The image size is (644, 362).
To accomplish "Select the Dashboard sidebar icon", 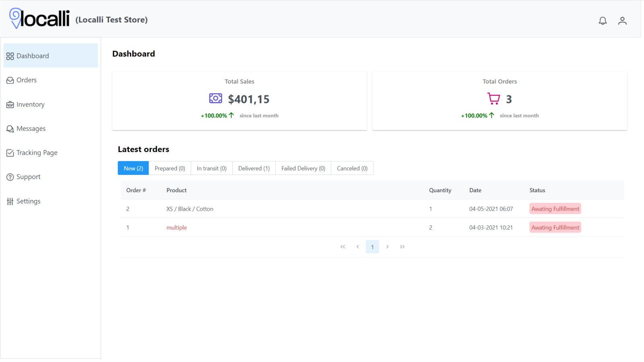I will (10, 56).
